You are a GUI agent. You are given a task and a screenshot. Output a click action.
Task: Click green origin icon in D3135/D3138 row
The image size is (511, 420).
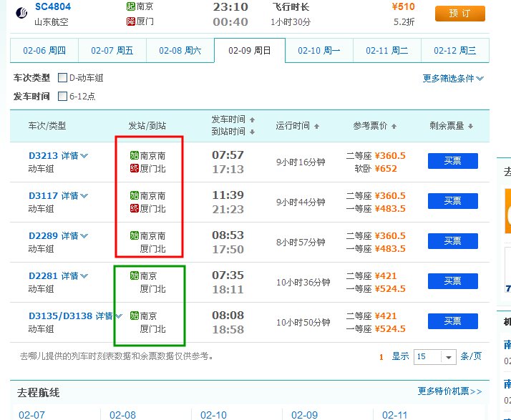[135, 316]
